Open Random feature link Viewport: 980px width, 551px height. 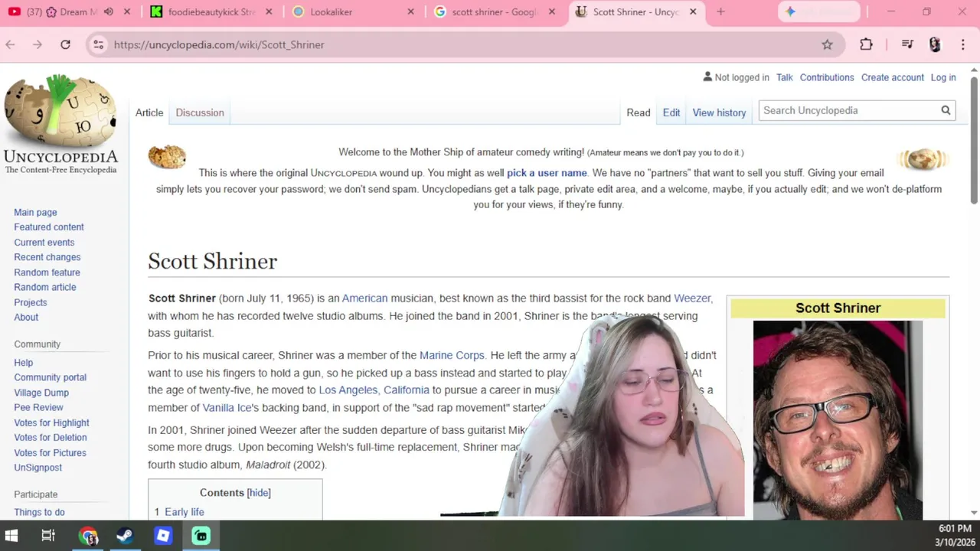point(47,272)
